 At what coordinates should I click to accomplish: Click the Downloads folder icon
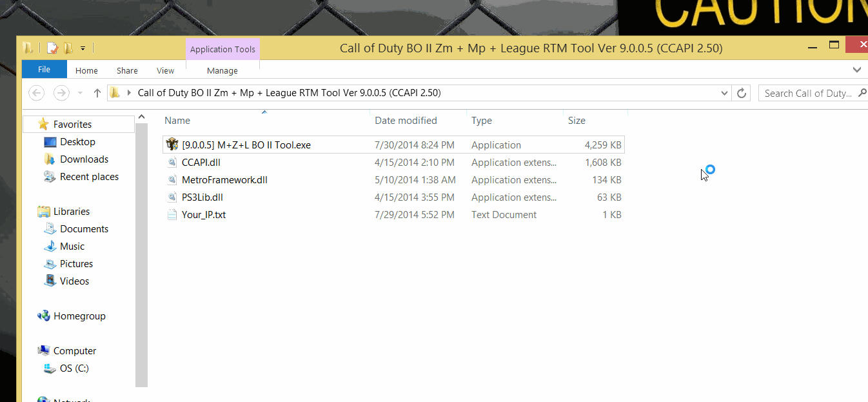50,159
